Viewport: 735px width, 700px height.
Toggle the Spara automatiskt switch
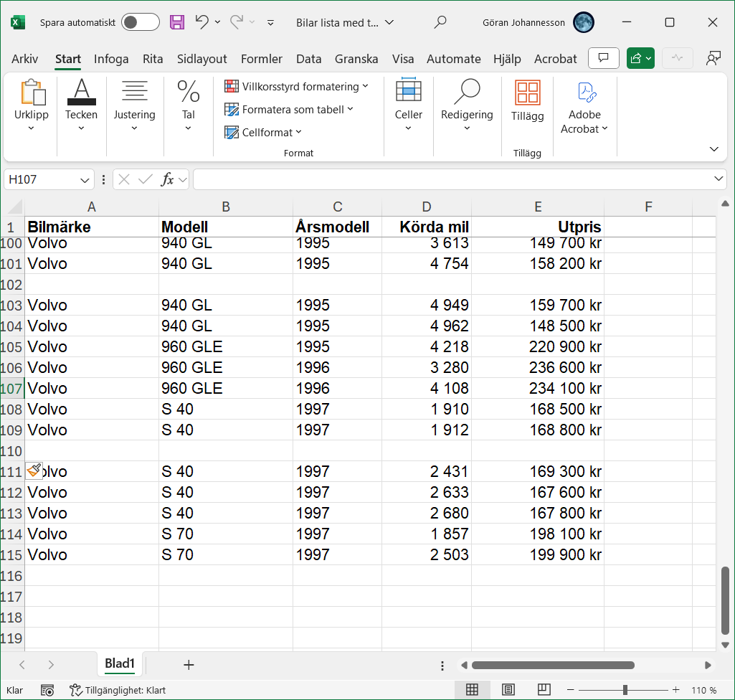coord(140,22)
